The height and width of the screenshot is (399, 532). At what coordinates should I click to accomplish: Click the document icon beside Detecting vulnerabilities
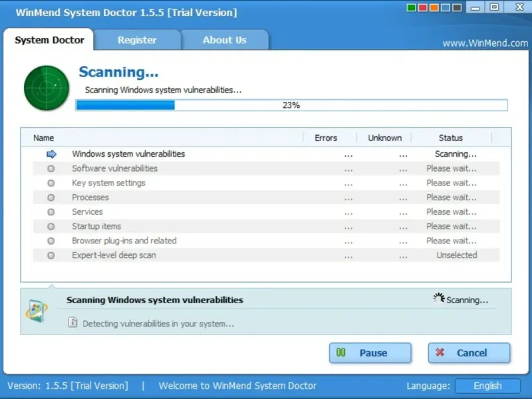(72, 322)
